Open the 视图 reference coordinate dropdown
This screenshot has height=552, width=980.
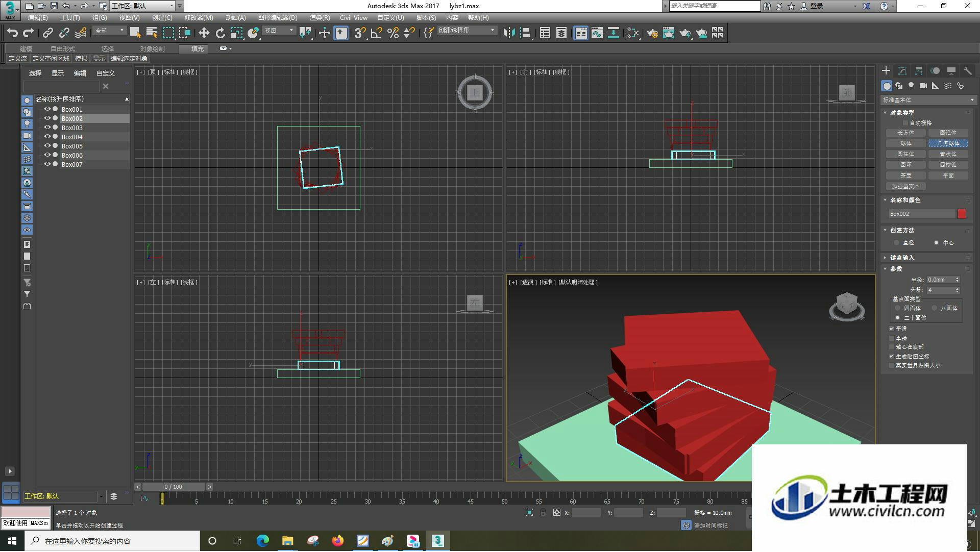[279, 31]
